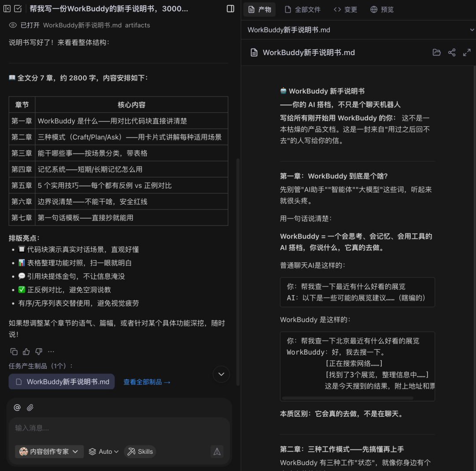The width and height of the screenshot is (476, 471).
Task: Click the scroll-to-bottom circular arrow button
Action: click(x=221, y=374)
